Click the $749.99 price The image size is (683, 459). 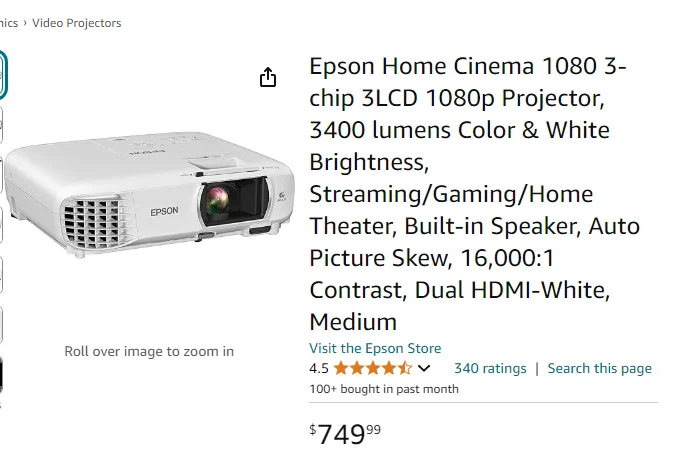pos(346,433)
